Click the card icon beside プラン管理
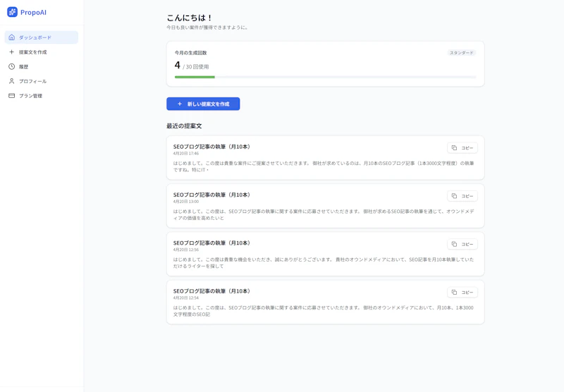Image resolution: width=564 pixels, height=392 pixels. [11, 96]
